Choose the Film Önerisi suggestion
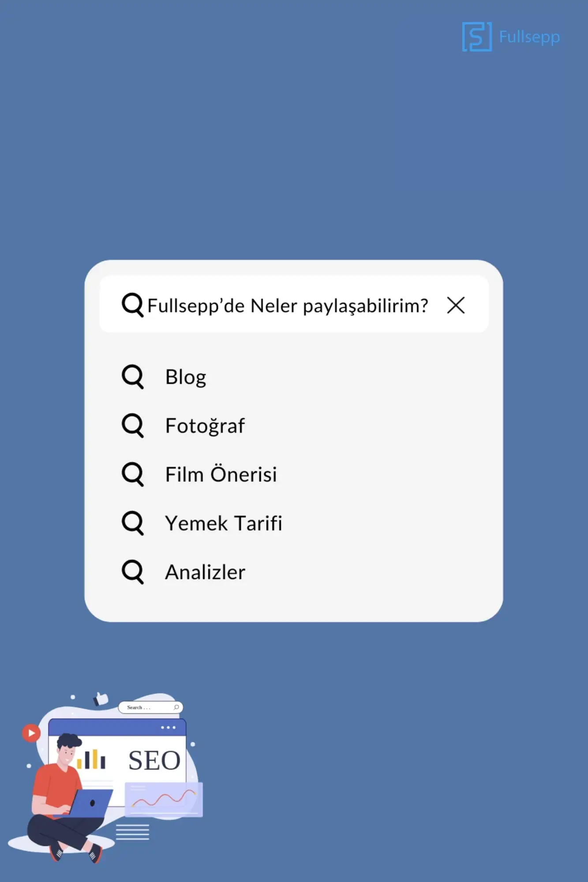 coord(221,475)
